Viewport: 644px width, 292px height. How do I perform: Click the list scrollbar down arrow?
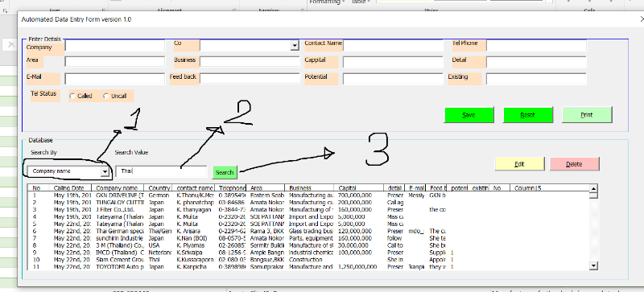click(593, 266)
